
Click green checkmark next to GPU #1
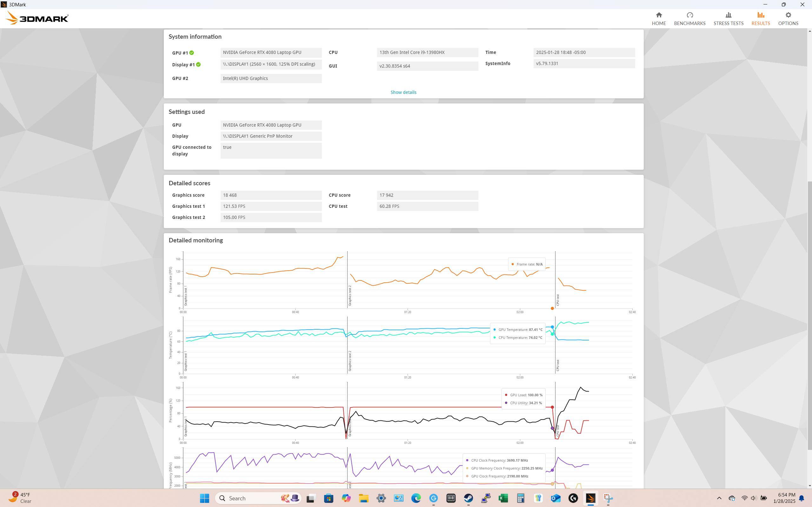tap(191, 53)
